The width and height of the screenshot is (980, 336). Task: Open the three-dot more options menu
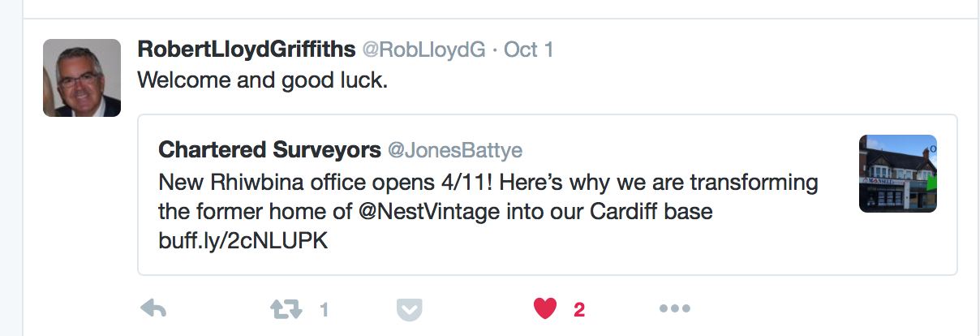click(674, 308)
